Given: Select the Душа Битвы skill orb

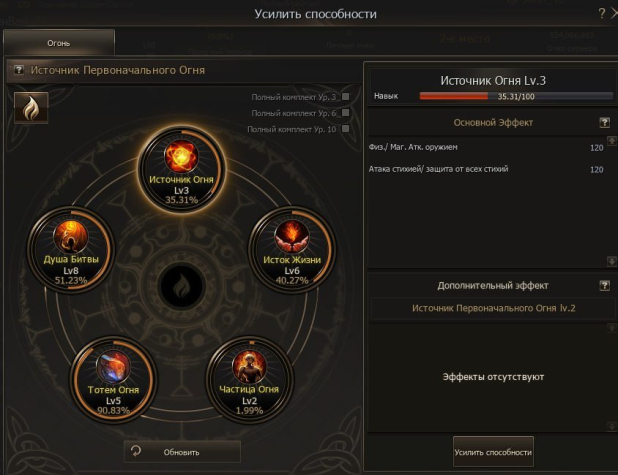Looking at the screenshot, I should coord(71,250).
